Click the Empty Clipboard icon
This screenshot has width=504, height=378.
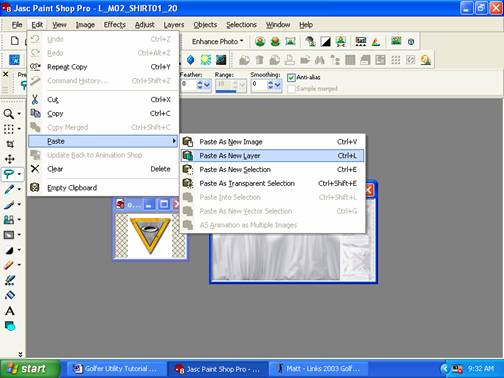click(x=35, y=187)
